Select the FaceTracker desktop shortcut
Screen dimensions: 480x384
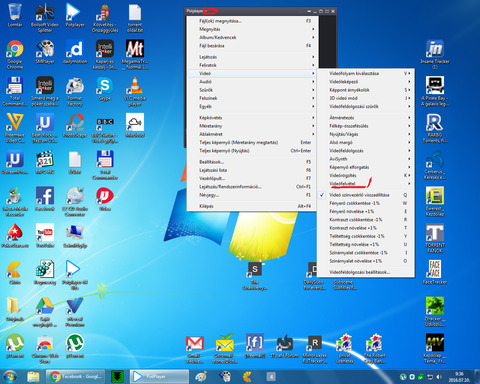(435, 272)
